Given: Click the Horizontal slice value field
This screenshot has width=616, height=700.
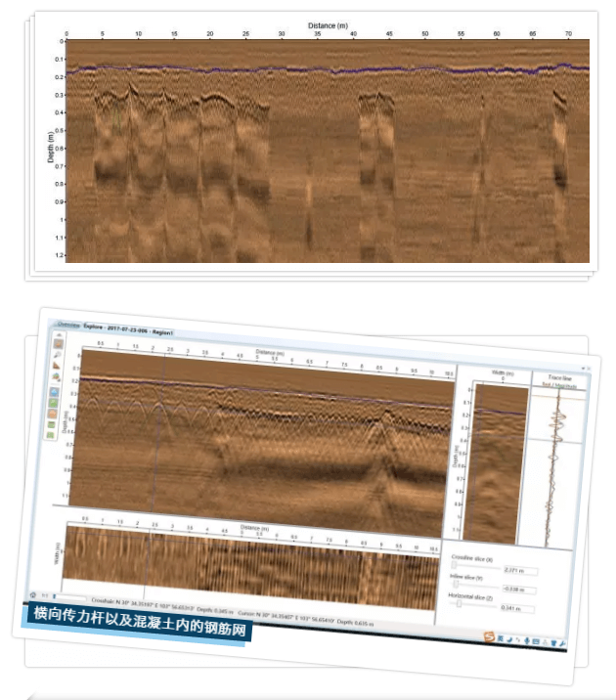Looking at the screenshot, I should (517, 610).
